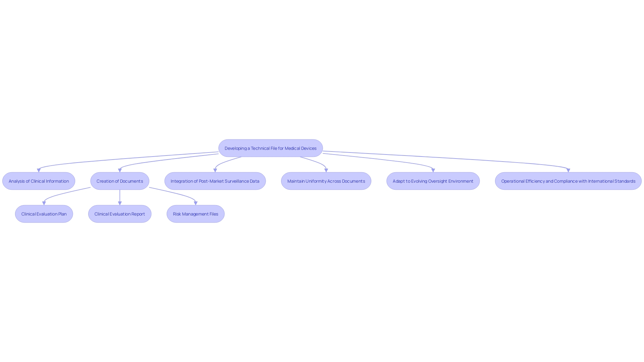The height and width of the screenshot is (362, 644).
Task: Toggle visibility of 'Clinical Evaluation Plan' node
Action: coord(44,214)
